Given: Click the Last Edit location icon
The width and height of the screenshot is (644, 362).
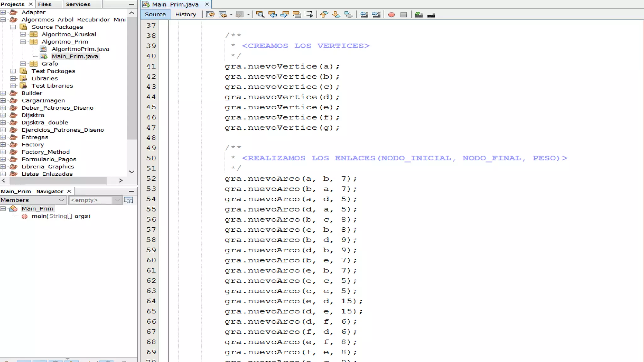Looking at the screenshot, I should [x=210, y=14].
